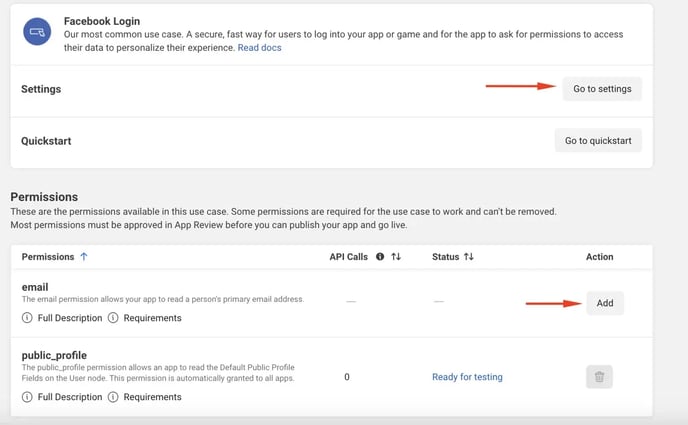The image size is (688, 425).
Task: Open Requirements for email permission
Action: pyautogui.click(x=152, y=318)
